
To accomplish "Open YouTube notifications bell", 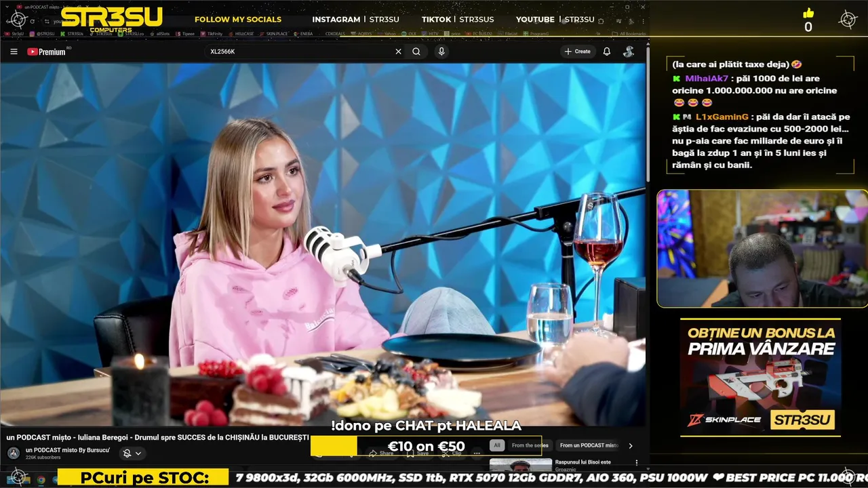I will coord(607,52).
